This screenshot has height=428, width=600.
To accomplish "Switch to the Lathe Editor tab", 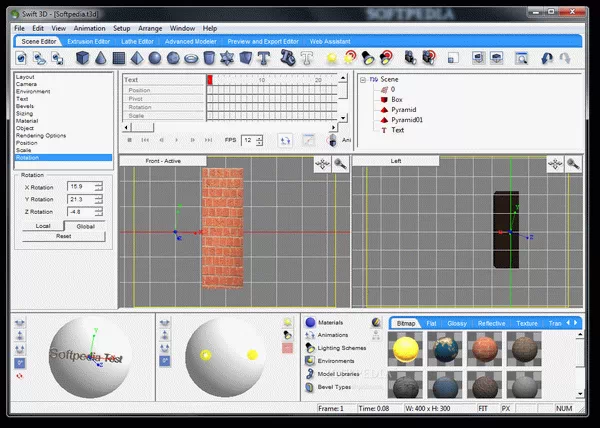I will (137, 41).
